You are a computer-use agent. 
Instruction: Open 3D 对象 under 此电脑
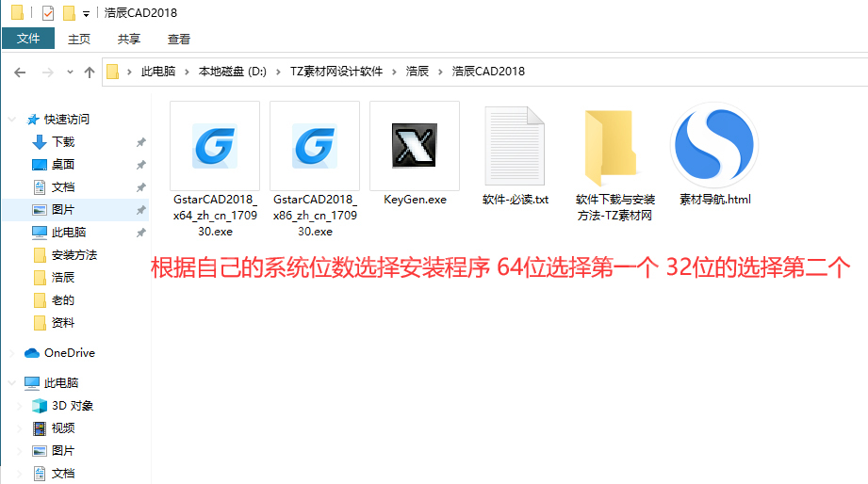coord(73,406)
